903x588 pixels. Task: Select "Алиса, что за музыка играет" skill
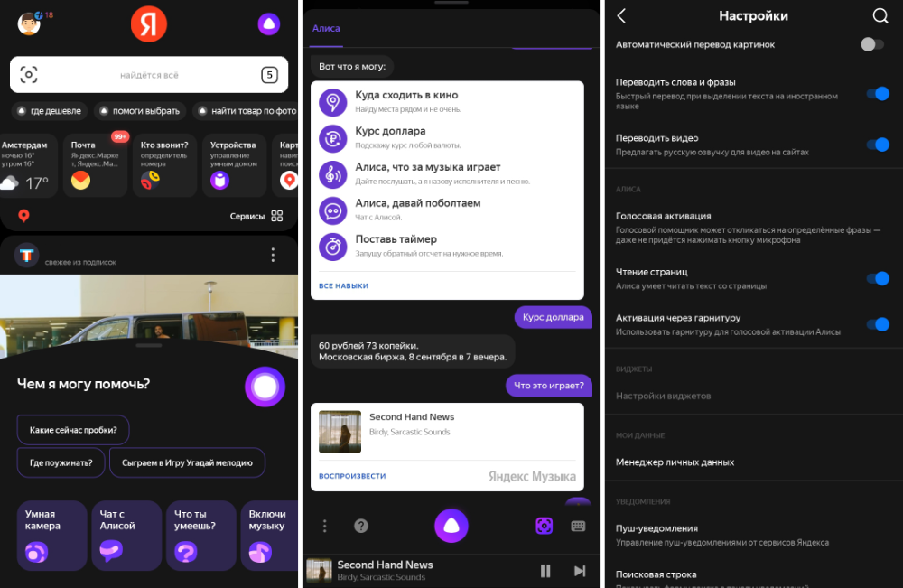447,173
